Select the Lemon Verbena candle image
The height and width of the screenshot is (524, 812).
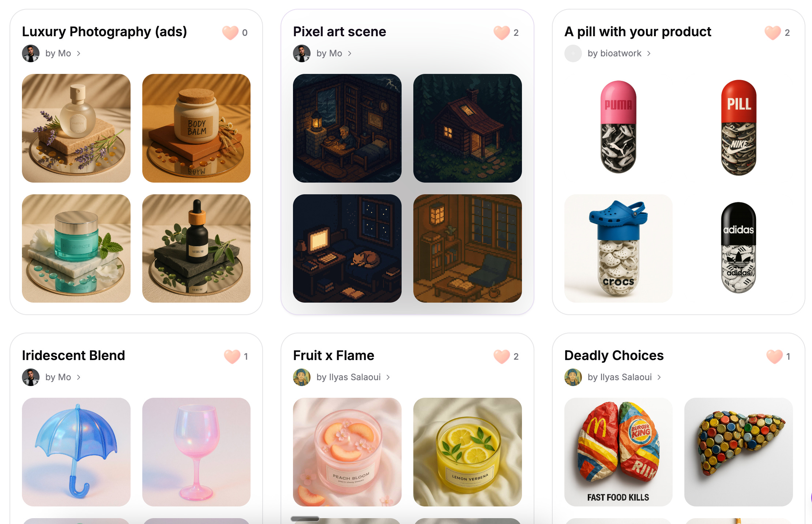click(467, 452)
